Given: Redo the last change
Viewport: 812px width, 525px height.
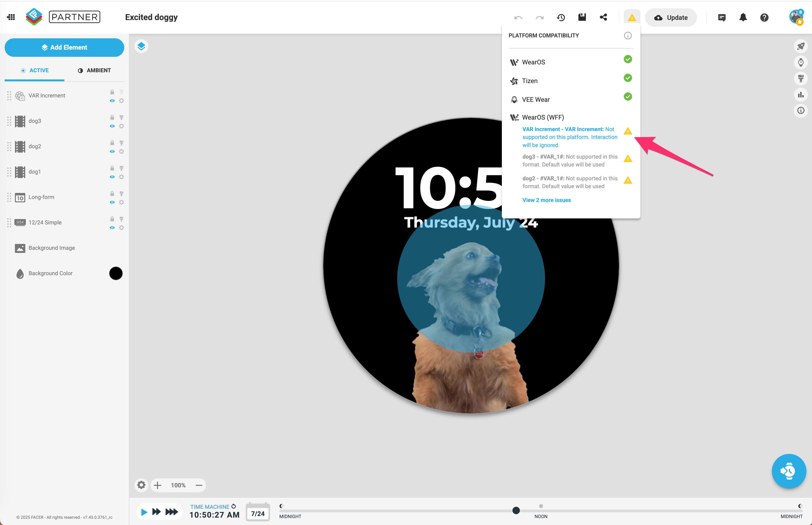Looking at the screenshot, I should coord(539,17).
